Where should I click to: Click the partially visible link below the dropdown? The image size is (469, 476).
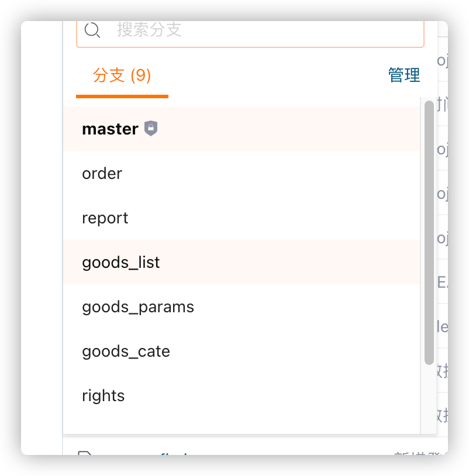coord(174,454)
